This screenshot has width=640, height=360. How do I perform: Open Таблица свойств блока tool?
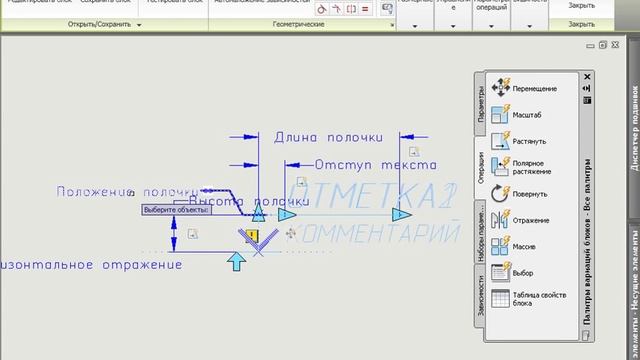coord(529,299)
